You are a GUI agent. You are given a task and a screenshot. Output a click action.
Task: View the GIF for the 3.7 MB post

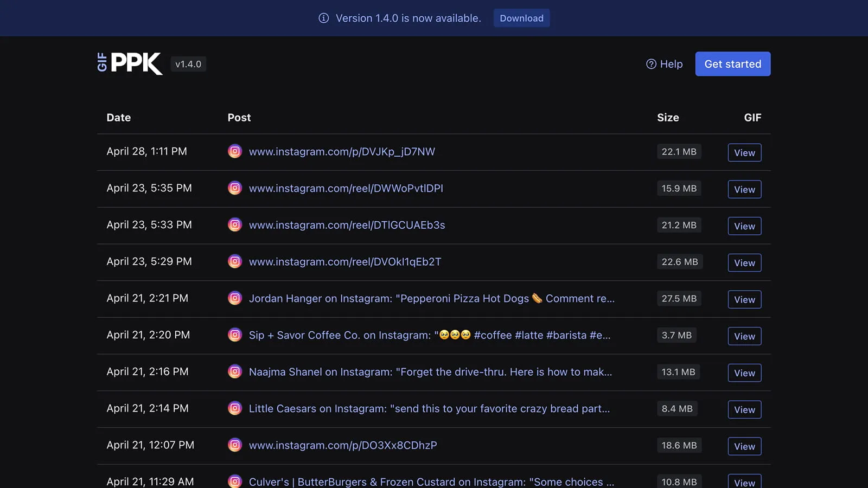744,336
